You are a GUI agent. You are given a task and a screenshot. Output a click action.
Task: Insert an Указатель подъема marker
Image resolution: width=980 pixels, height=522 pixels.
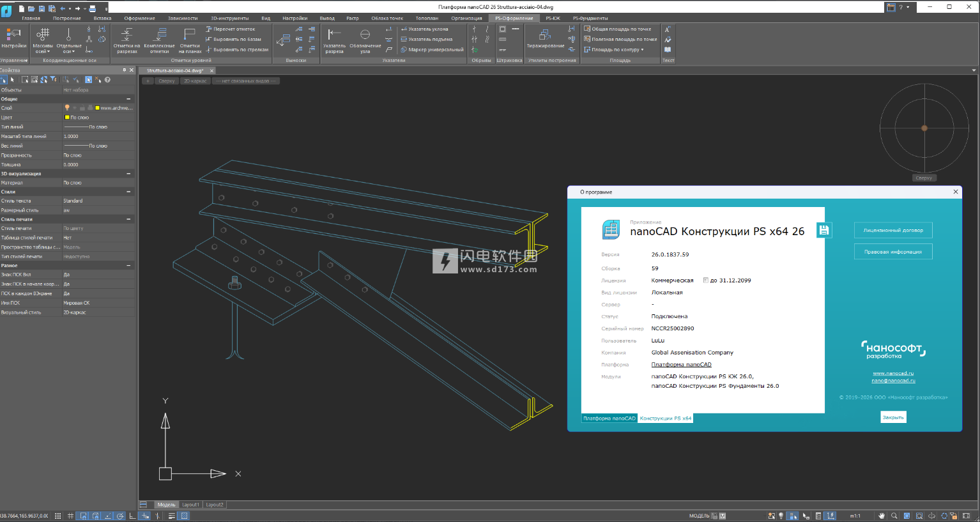click(x=427, y=39)
